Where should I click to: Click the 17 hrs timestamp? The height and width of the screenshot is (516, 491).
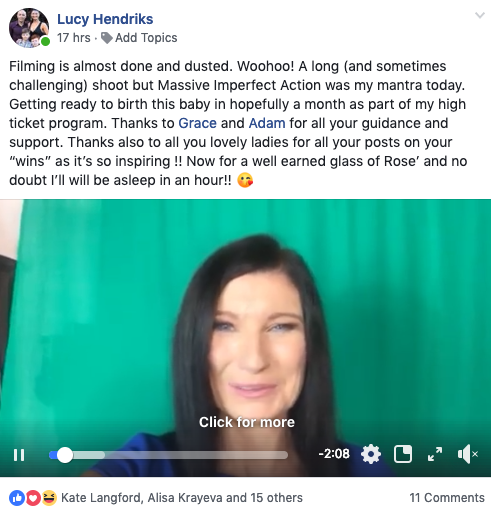[x=74, y=38]
